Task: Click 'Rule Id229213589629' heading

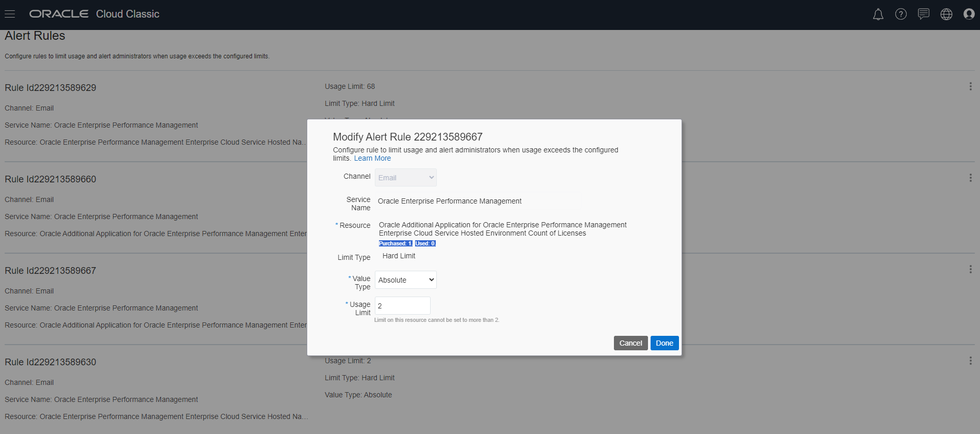Action: (51, 88)
